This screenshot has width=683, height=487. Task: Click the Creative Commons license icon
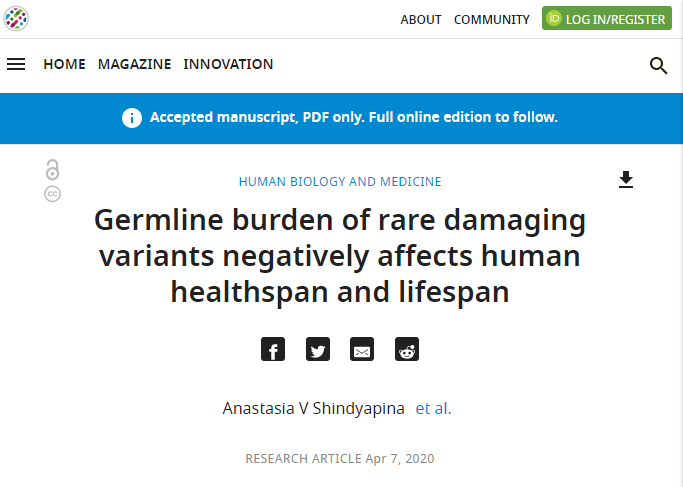tap(52, 194)
